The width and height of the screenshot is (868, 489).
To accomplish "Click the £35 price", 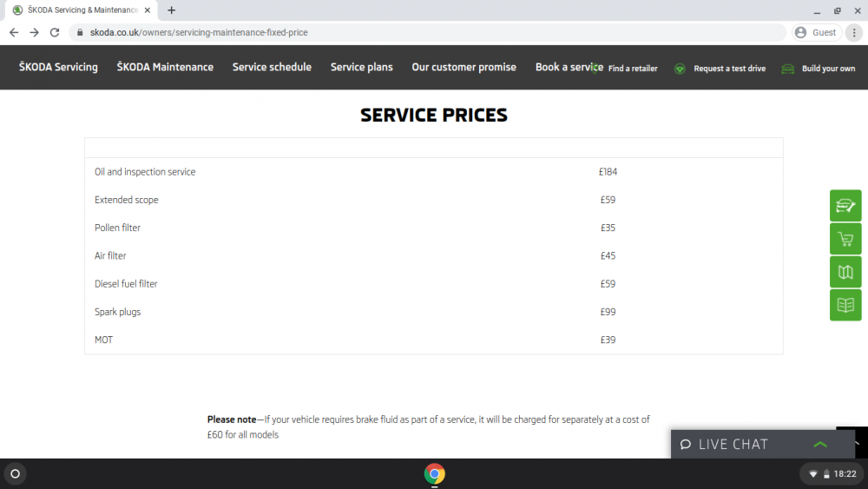I will coord(608,228).
